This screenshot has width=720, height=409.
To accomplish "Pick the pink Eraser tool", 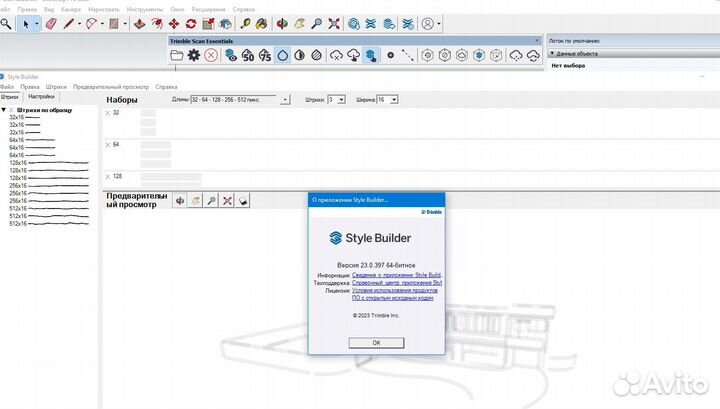I will (51, 24).
